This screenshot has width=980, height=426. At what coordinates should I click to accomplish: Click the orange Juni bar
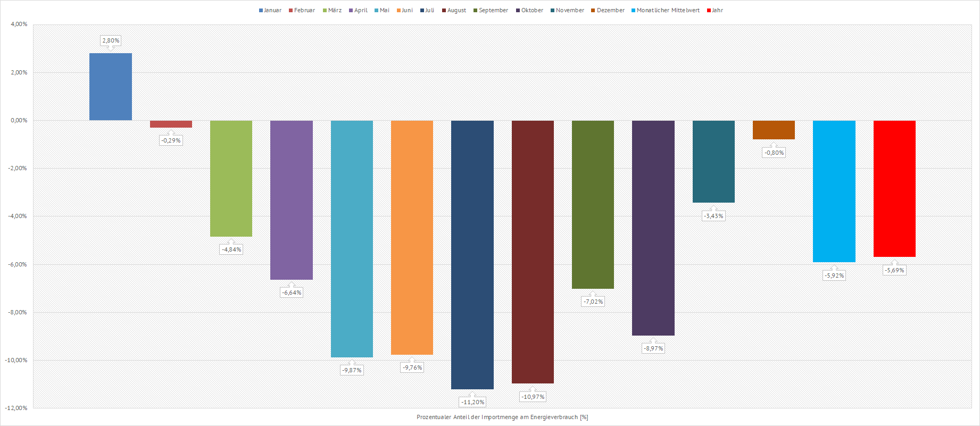click(x=412, y=237)
